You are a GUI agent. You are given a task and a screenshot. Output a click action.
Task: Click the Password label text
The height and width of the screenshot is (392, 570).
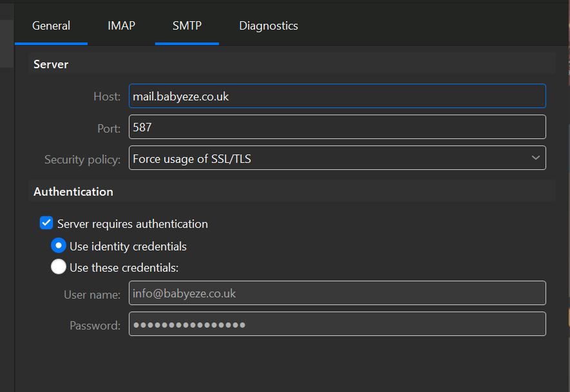[x=95, y=326]
